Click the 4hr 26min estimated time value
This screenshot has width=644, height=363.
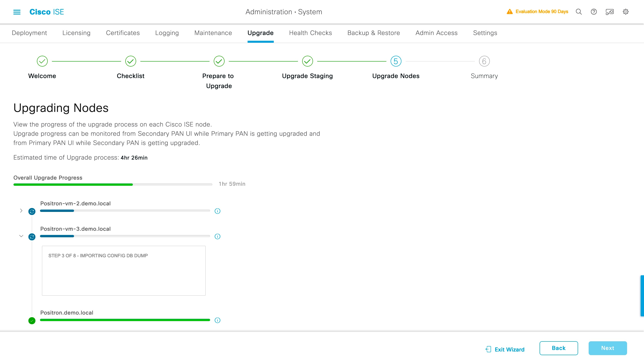(134, 158)
